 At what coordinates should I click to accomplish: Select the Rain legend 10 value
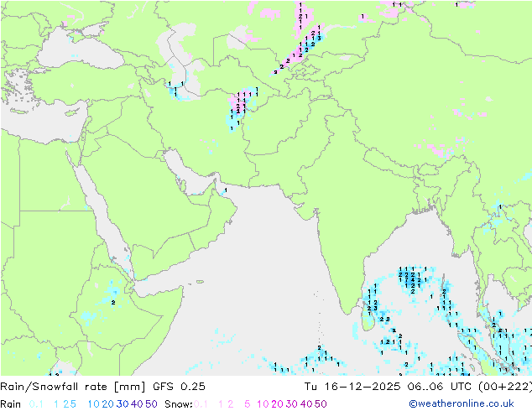(x=93, y=404)
